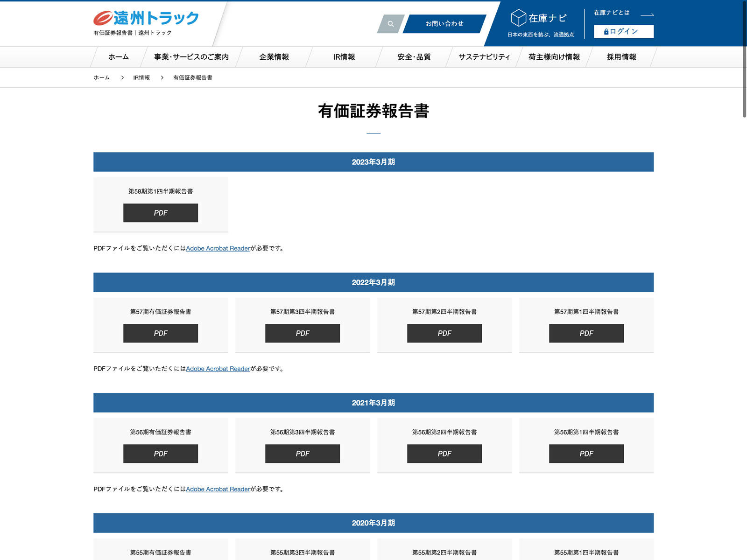Click the IR情報 breadcrumb link
Image resolution: width=747 pixels, height=560 pixels.
click(x=141, y=78)
